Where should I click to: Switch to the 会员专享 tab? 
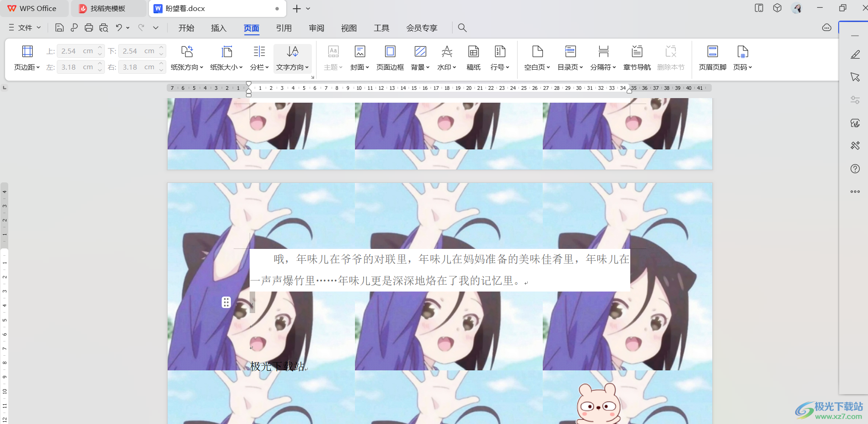(x=422, y=28)
